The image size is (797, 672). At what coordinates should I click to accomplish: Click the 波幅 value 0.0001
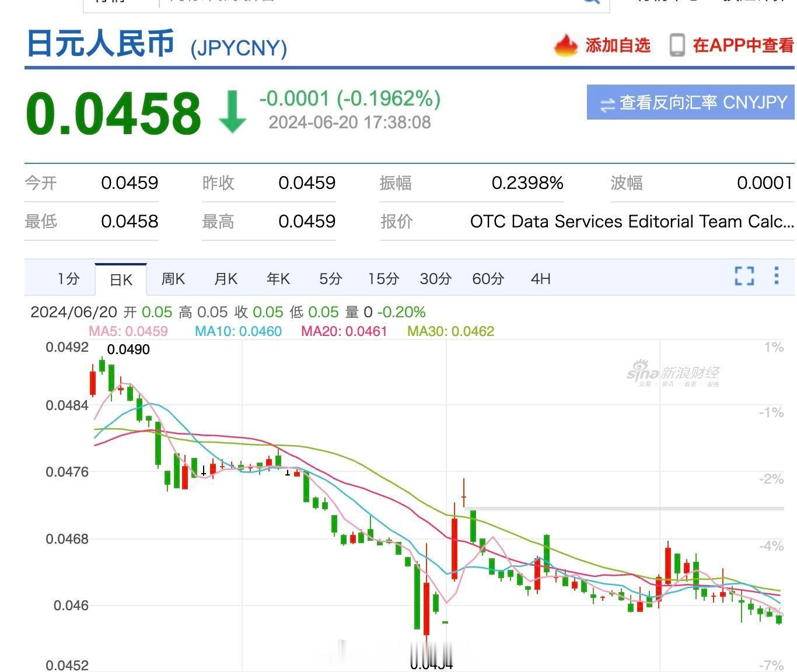click(765, 183)
